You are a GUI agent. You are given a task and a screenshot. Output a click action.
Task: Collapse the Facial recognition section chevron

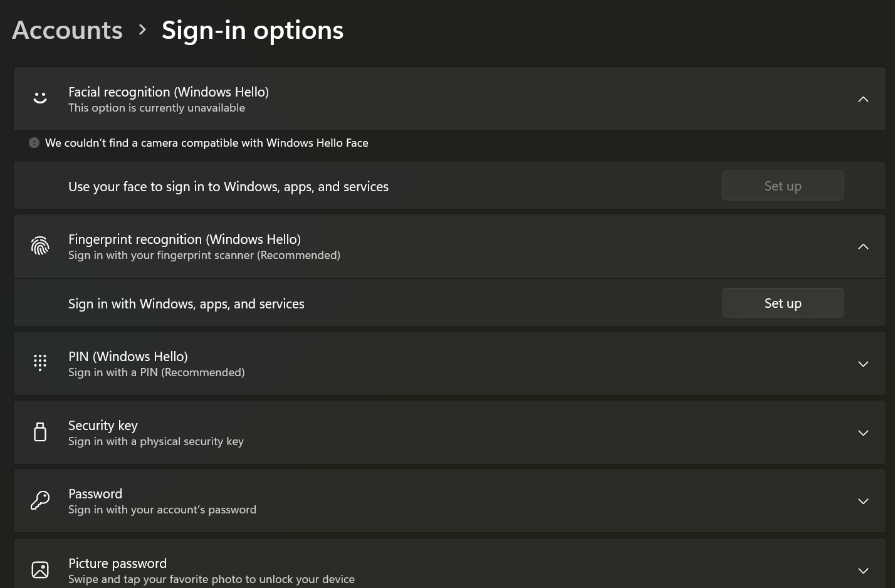[863, 99]
